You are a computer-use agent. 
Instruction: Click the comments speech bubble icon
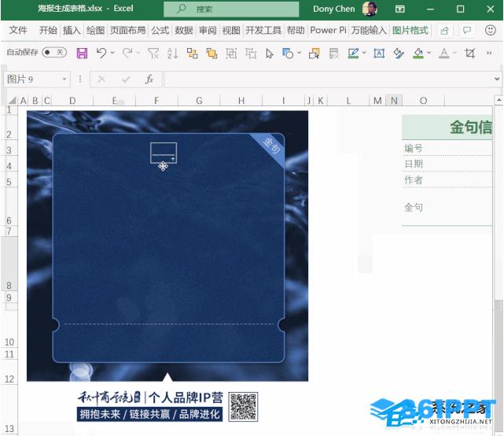pos(467,31)
